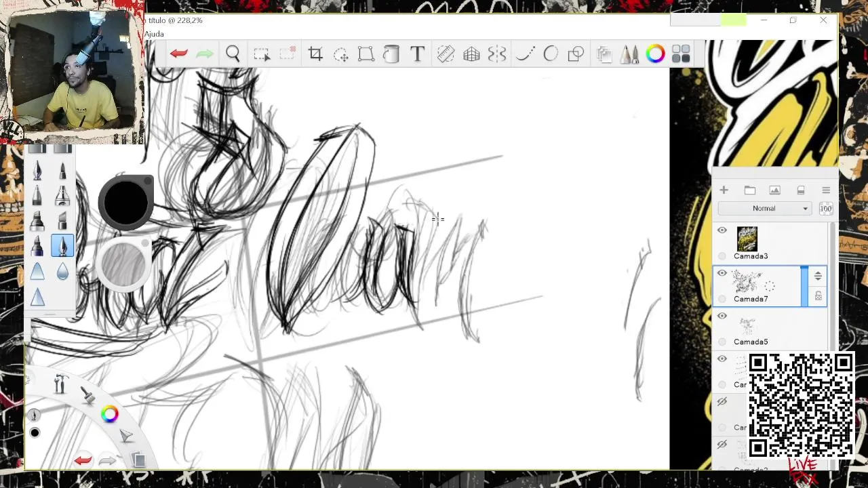868x488 pixels.
Task: Click the clear layer icon
Action: tap(800, 190)
